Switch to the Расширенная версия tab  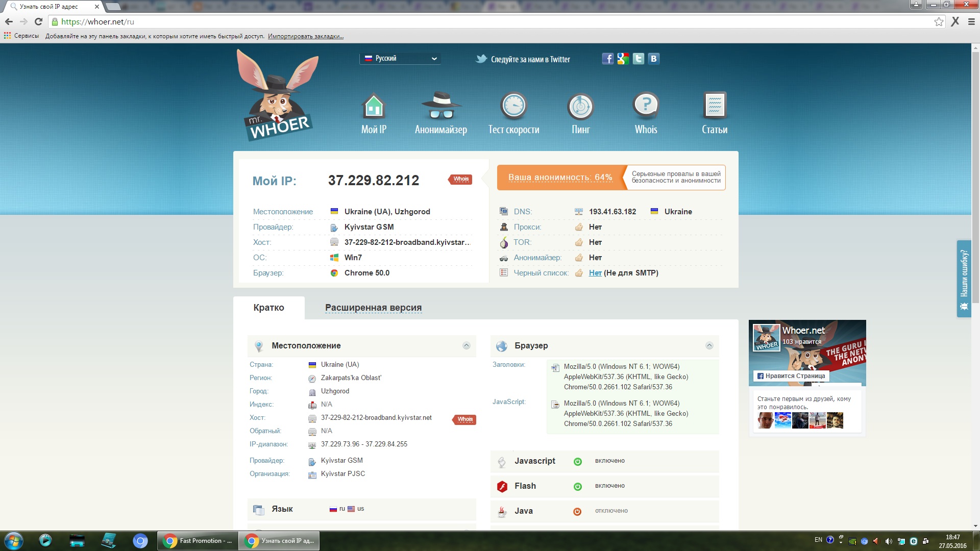[373, 308]
